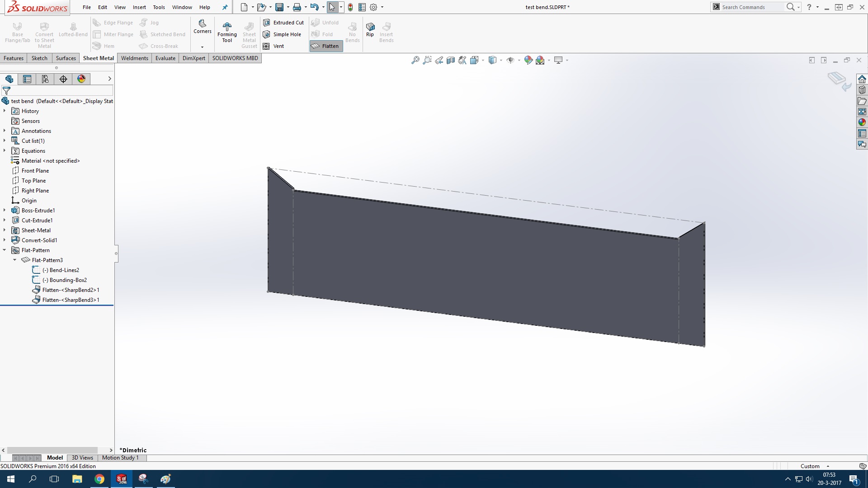The height and width of the screenshot is (488, 868).
Task: Open the Insert menu
Action: click(139, 7)
